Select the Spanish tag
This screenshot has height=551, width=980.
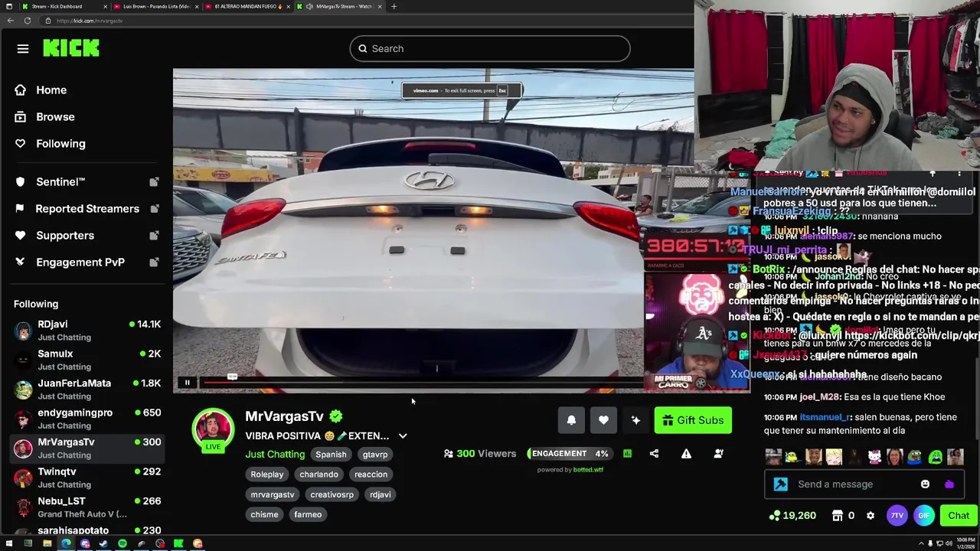point(331,455)
